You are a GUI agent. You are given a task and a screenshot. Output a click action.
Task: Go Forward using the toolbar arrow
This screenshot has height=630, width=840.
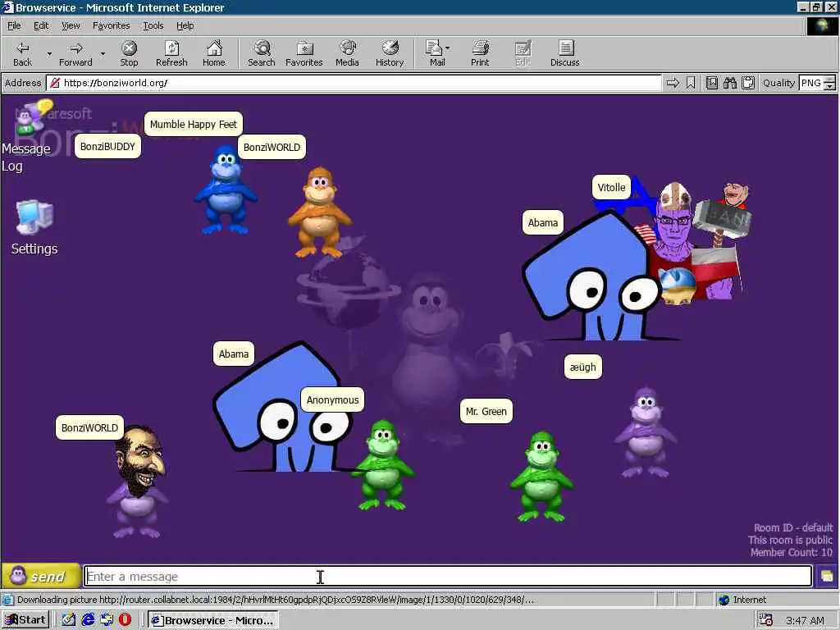(75, 53)
